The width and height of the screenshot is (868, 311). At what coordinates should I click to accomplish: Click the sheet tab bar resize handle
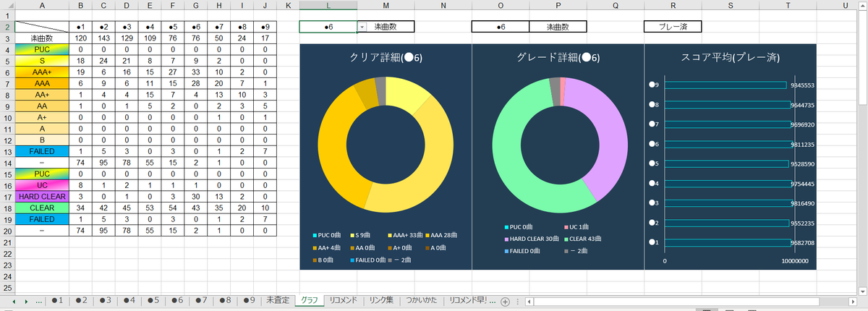[518, 301]
